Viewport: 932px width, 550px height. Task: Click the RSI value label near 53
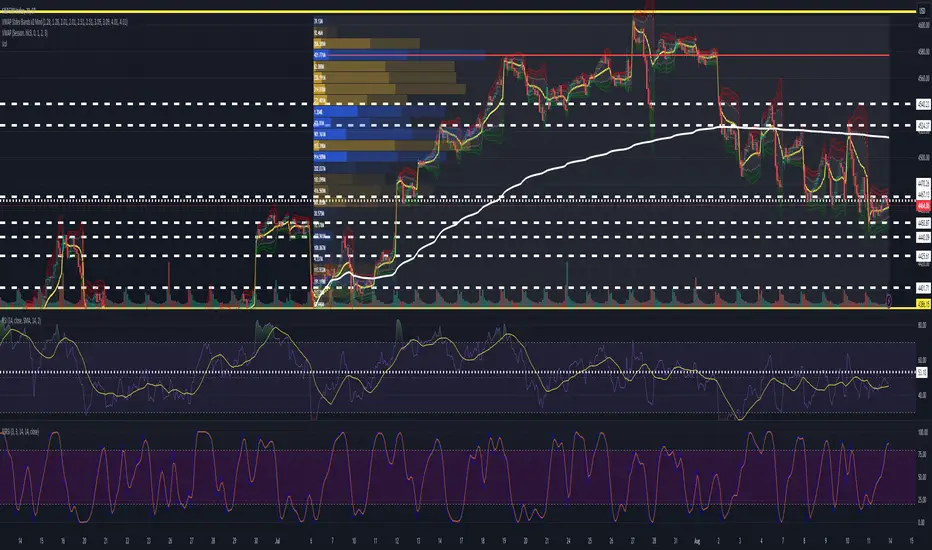[x=922, y=372]
